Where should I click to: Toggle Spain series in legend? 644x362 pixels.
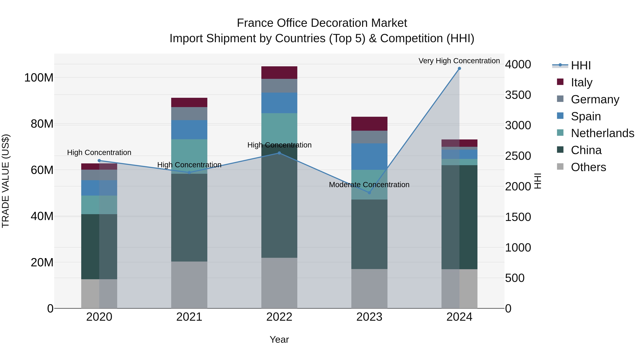[579, 116]
